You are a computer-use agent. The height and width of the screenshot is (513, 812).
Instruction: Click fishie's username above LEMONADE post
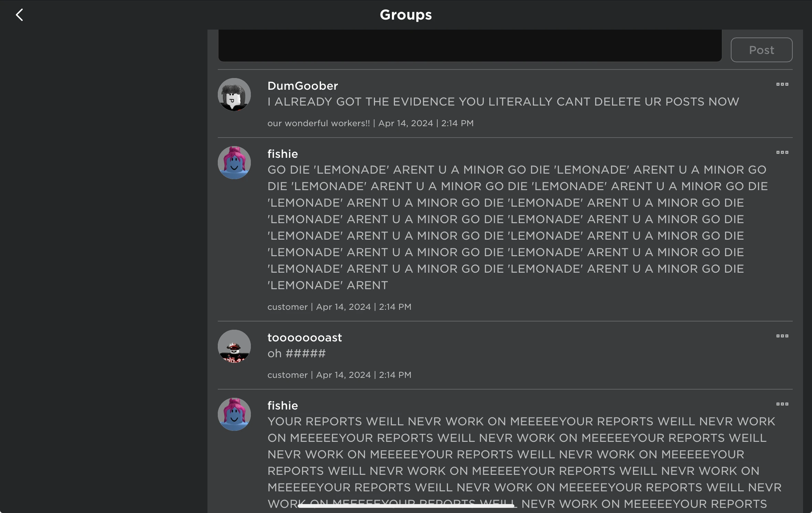[282, 154]
